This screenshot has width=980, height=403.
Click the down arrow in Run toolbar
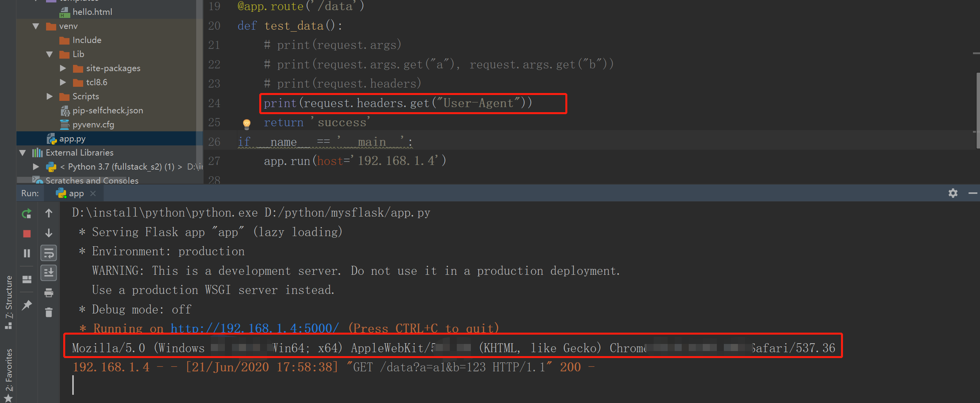49,233
